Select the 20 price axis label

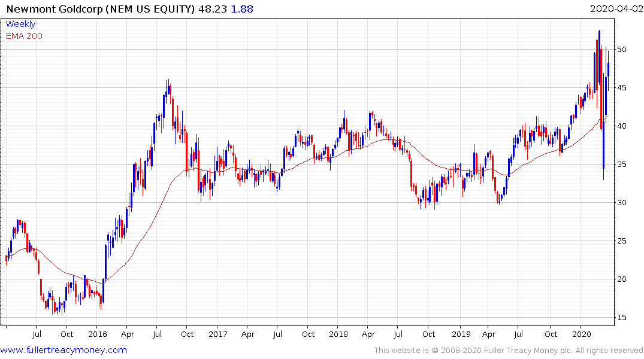[622, 279]
